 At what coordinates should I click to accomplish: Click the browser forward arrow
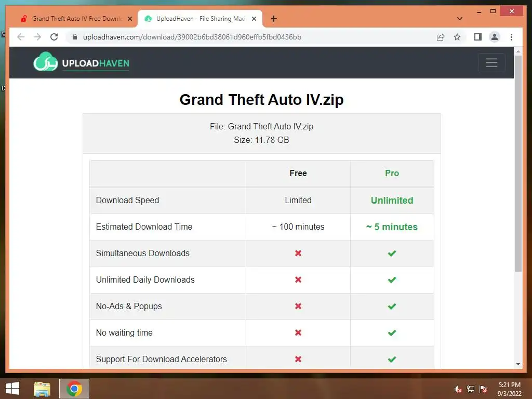(x=37, y=37)
